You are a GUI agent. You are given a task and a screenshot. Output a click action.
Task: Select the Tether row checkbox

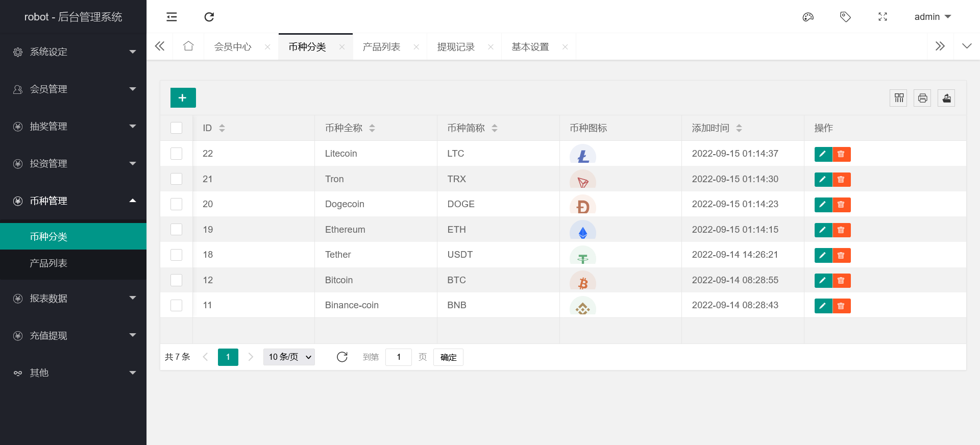click(x=176, y=255)
